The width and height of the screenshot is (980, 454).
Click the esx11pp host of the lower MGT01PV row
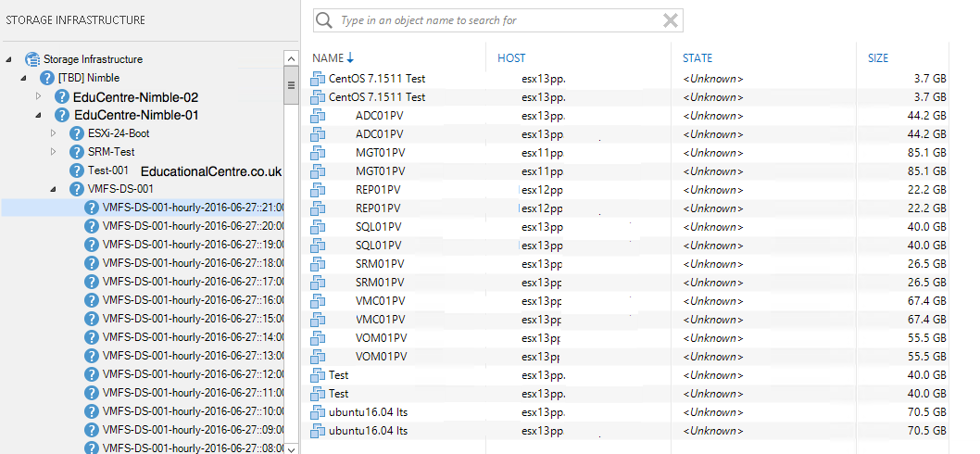click(543, 171)
